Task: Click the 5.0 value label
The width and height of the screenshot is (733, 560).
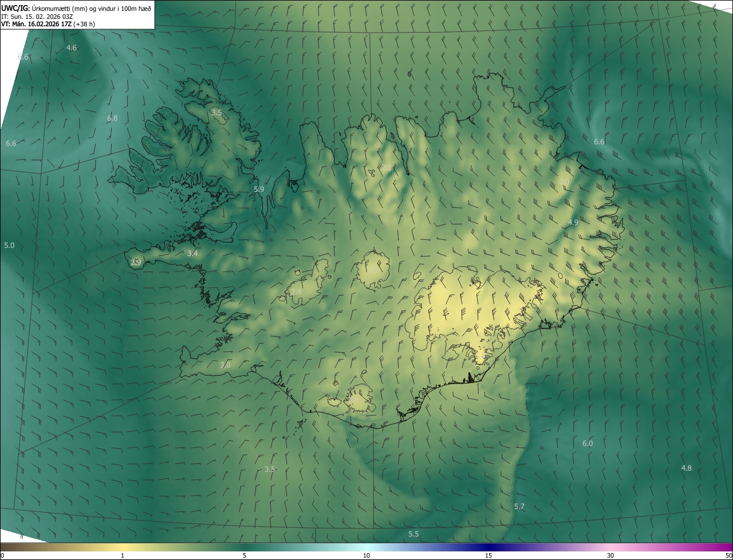Action: click(9, 246)
